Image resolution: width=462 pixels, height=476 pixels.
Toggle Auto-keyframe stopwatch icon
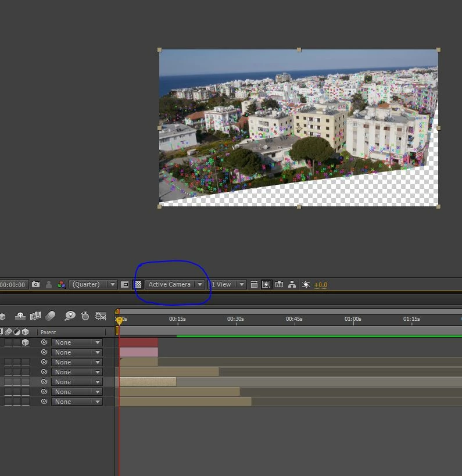tap(85, 316)
